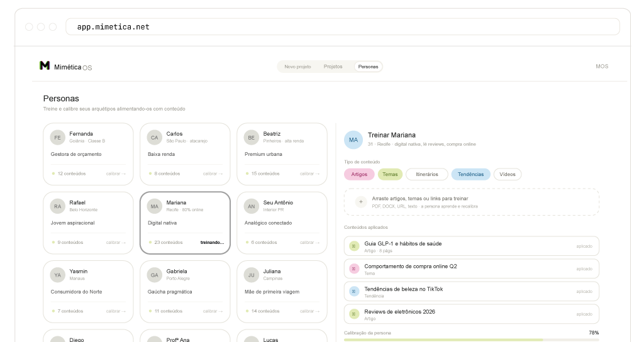This screenshot has height=342, width=644.
Task: Click Baixa renda label on Carlos's card
Action: click(x=161, y=154)
